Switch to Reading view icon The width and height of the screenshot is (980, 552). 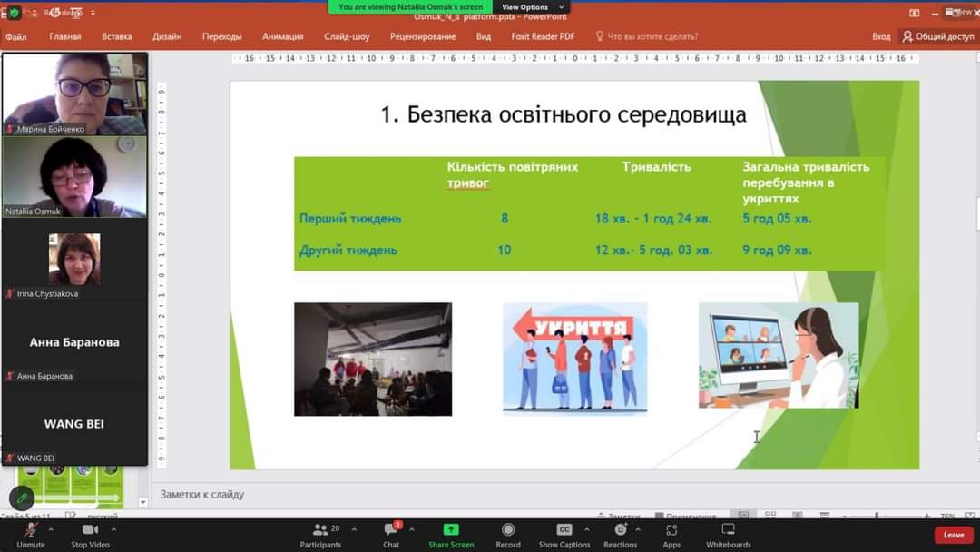click(x=798, y=515)
